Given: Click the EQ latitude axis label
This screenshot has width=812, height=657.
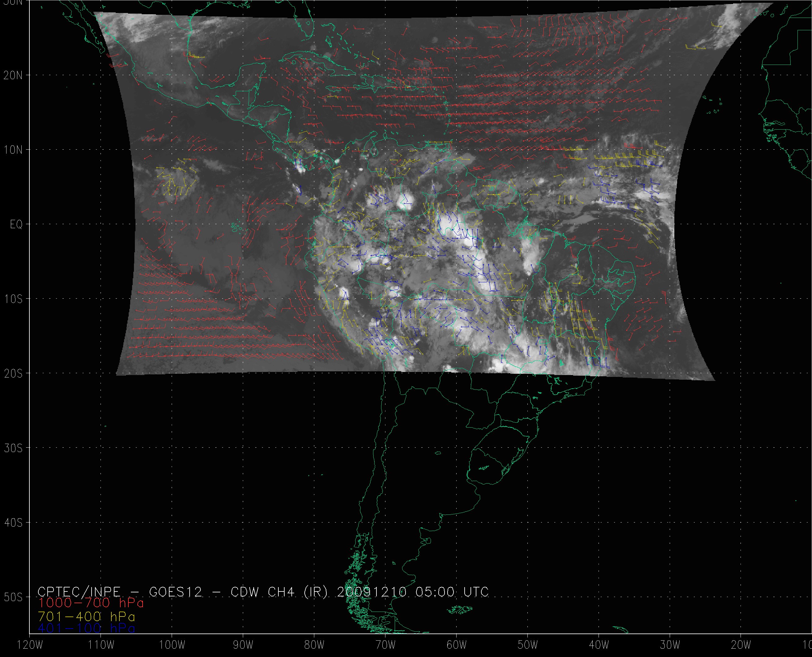Looking at the screenshot, I should [16, 225].
